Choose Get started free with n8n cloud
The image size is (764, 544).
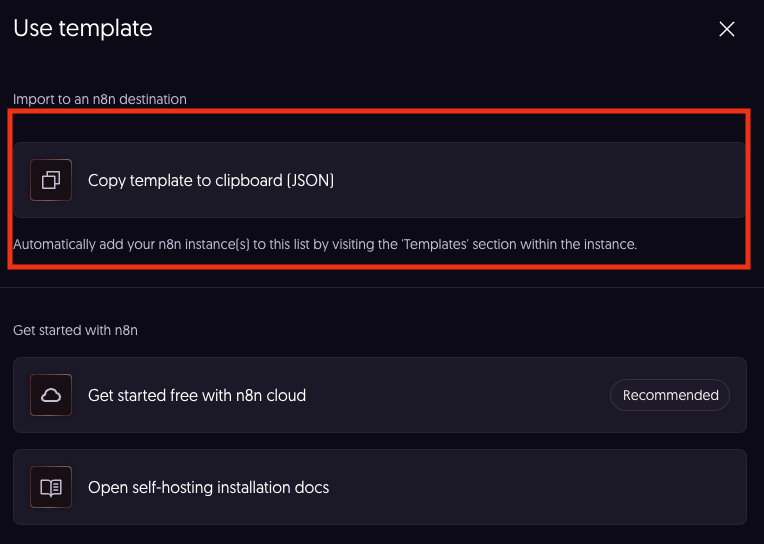coord(197,395)
